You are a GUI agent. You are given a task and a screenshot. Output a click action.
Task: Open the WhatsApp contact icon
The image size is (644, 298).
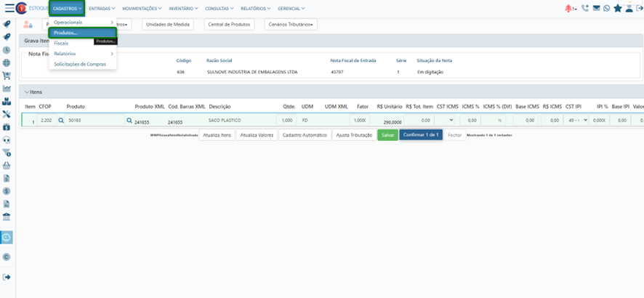tap(607, 9)
